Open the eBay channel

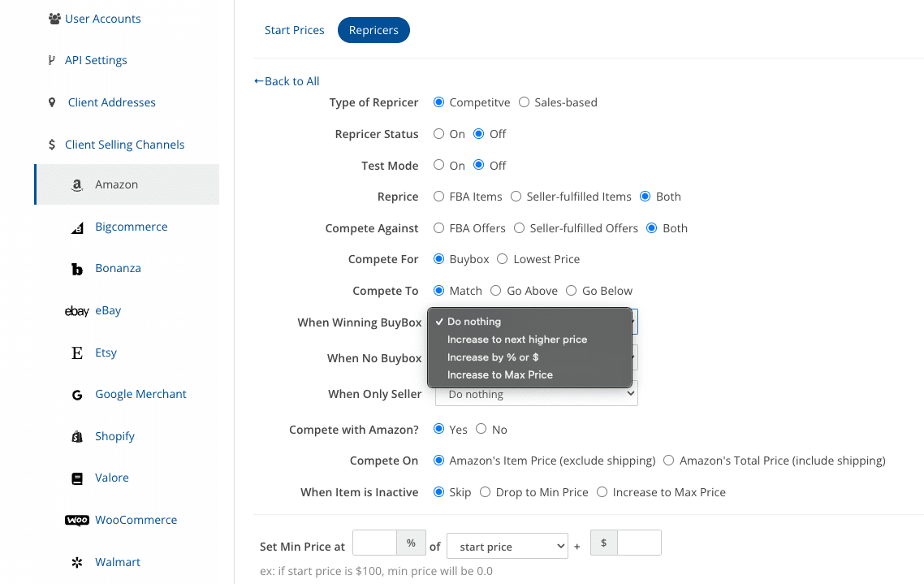109,310
